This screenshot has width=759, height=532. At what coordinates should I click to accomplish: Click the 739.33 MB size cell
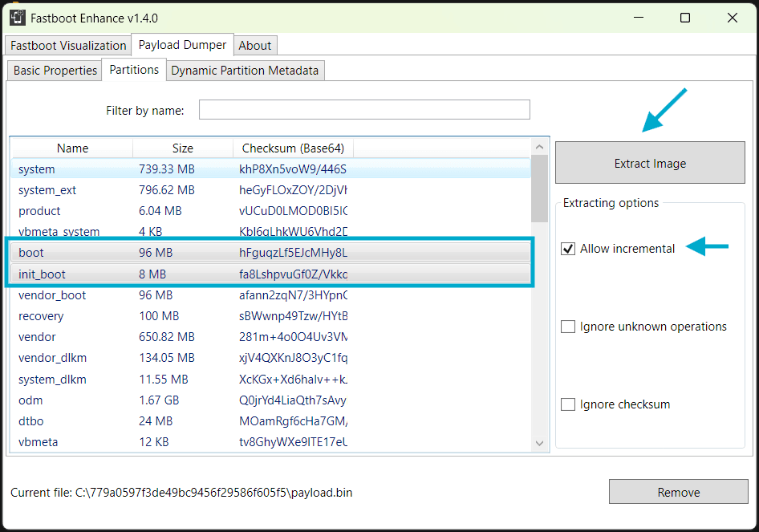coord(167,169)
